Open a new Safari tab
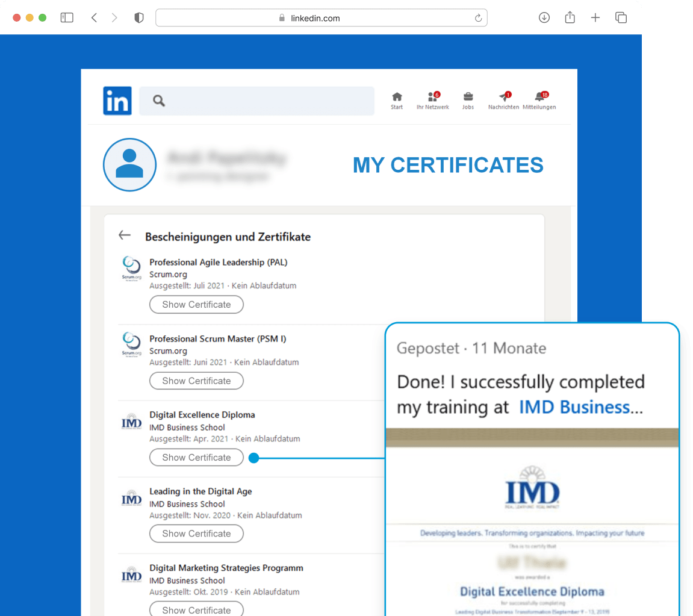This screenshot has width=693, height=616. (x=595, y=18)
